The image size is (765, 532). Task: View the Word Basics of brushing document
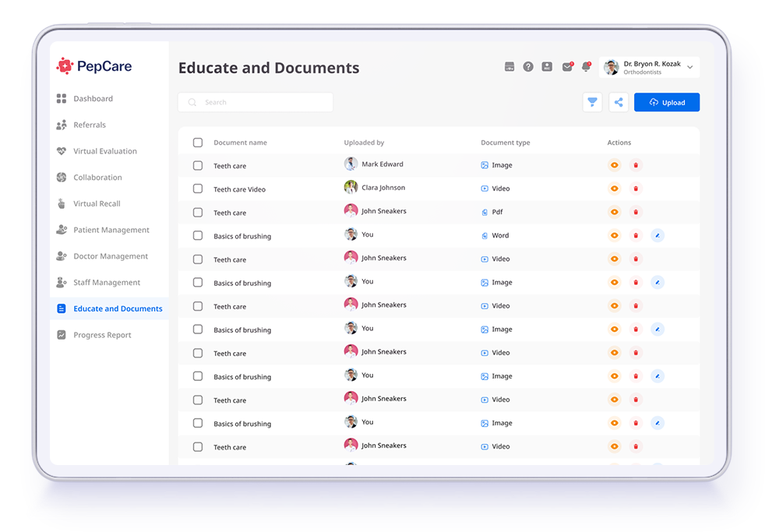click(x=614, y=235)
